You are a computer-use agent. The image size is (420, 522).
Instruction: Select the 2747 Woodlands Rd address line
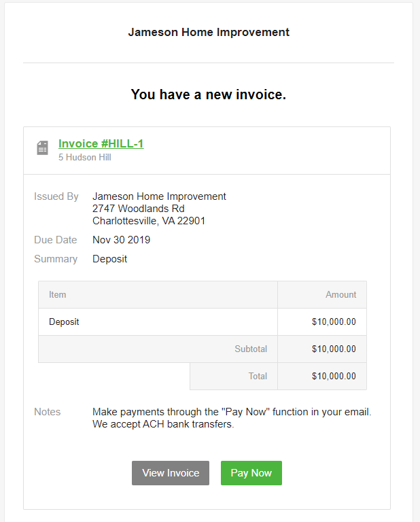138,209
